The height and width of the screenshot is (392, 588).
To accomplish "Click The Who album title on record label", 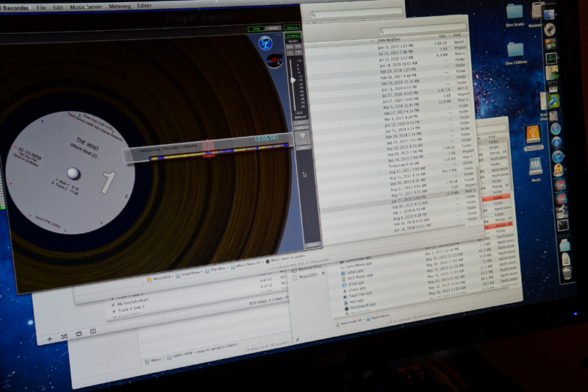I will pos(87,144).
